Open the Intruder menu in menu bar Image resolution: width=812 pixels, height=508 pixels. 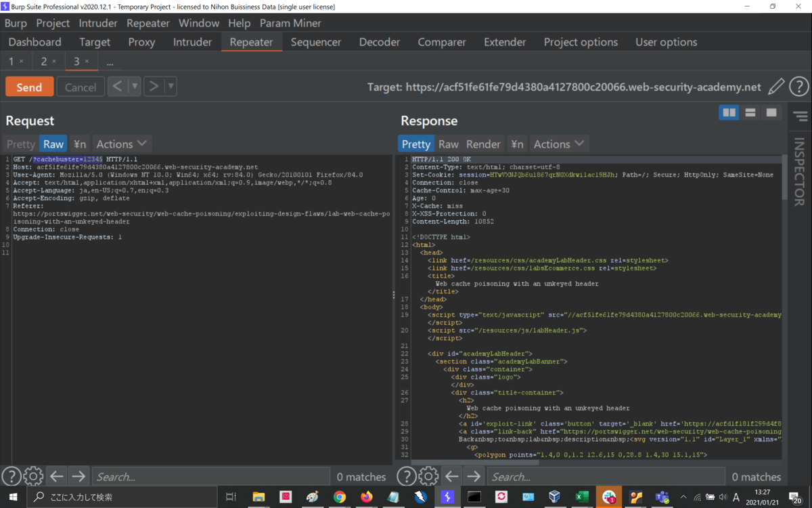[98, 23]
